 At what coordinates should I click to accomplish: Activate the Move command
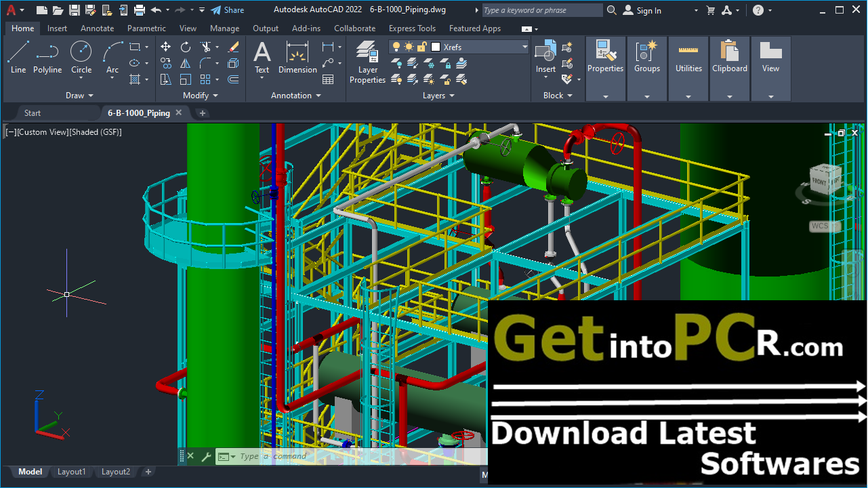point(166,47)
